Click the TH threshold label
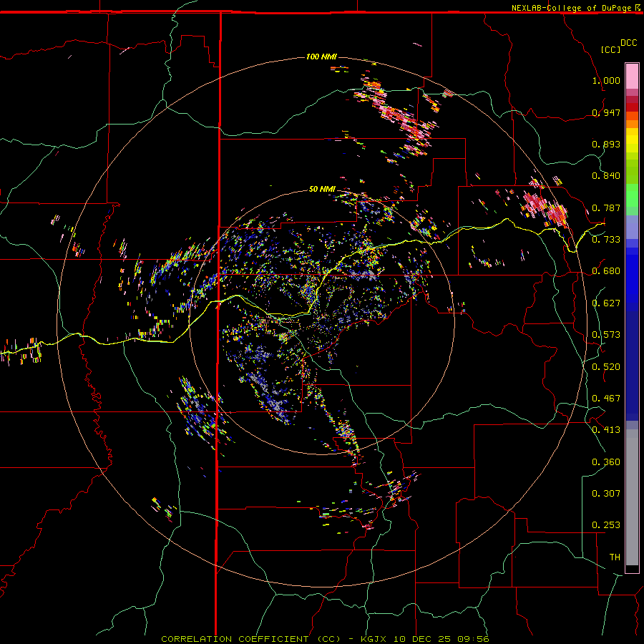The width and height of the screenshot is (644, 644). (615, 557)
